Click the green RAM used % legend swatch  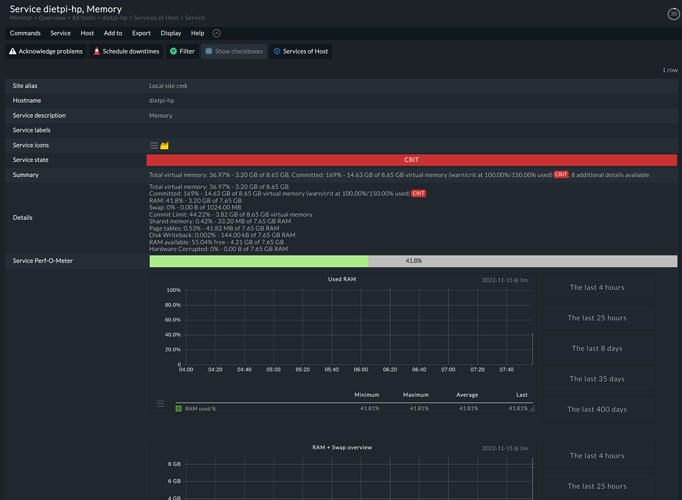click(x=178, y=409)
